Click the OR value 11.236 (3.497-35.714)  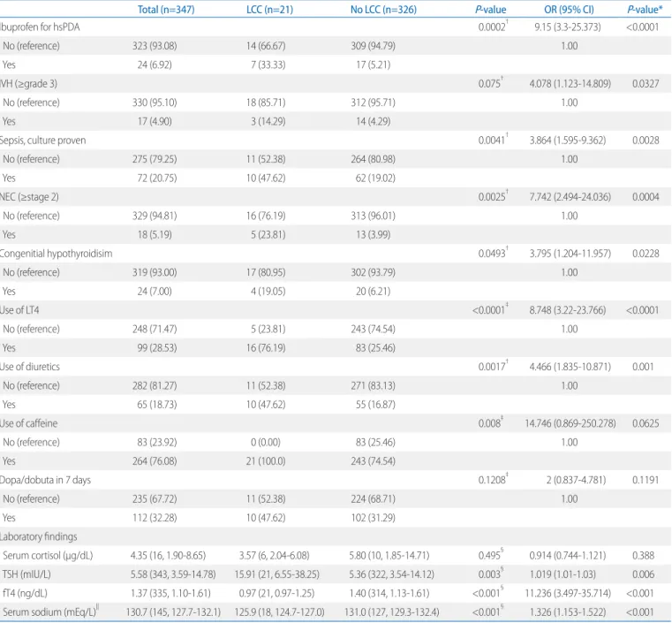click(570, 593)
